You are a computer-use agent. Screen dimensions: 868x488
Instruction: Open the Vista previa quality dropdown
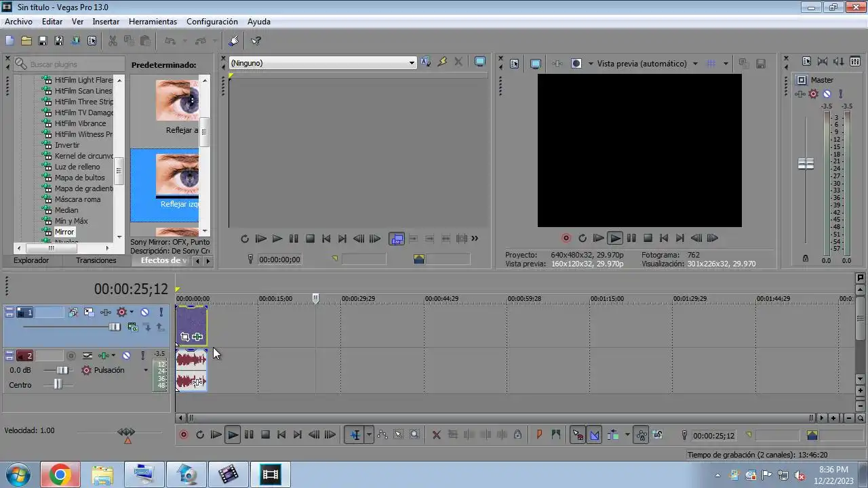click(695, 64)
